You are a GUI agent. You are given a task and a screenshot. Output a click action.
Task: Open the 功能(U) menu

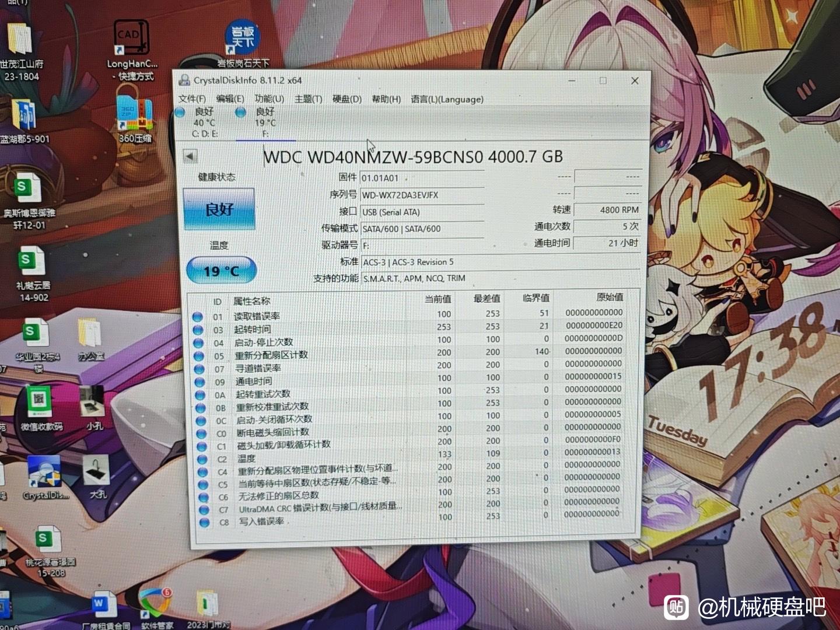click(x=269, y=99)
